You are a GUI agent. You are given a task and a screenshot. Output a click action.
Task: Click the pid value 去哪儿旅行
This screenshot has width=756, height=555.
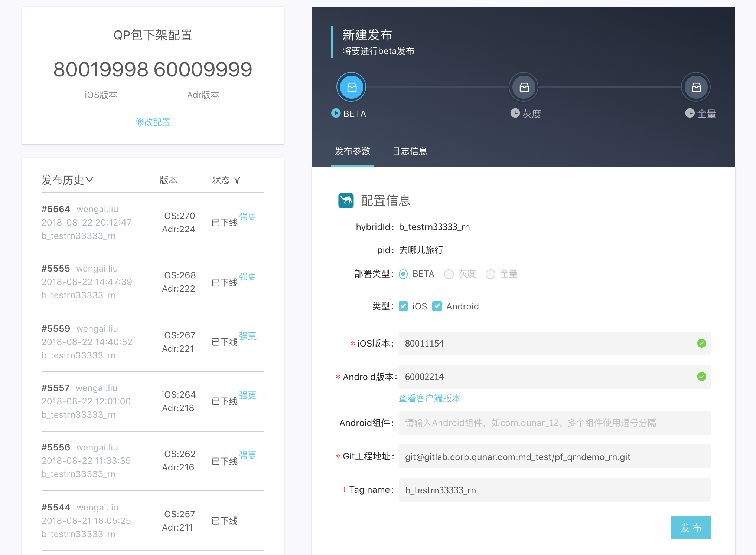(421, 250)
